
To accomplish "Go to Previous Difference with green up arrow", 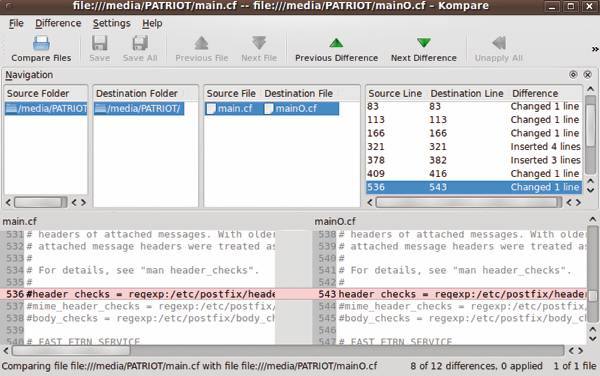I will (336, 43).
